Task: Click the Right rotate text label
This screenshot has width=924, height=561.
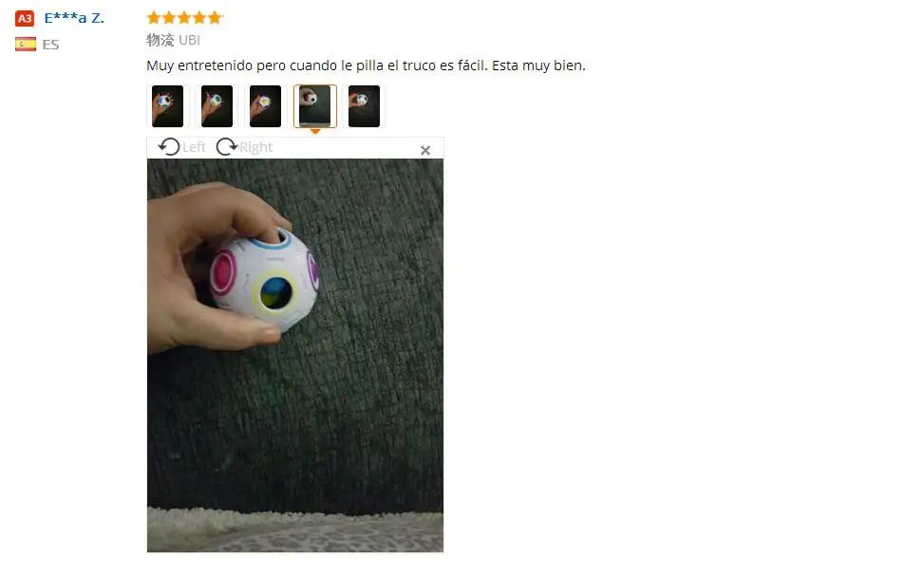Action: point(255,147)
